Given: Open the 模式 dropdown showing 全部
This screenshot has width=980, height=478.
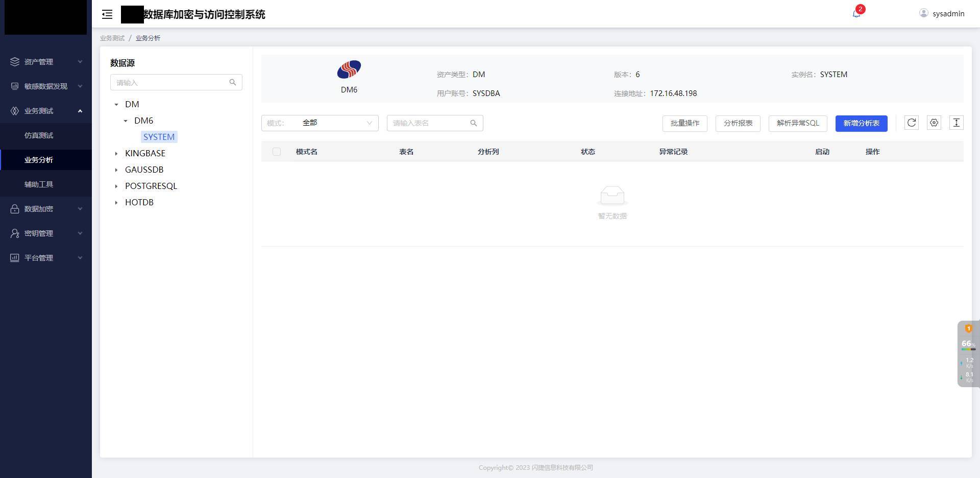Looking at the screenshot, I should pos(320,123).
